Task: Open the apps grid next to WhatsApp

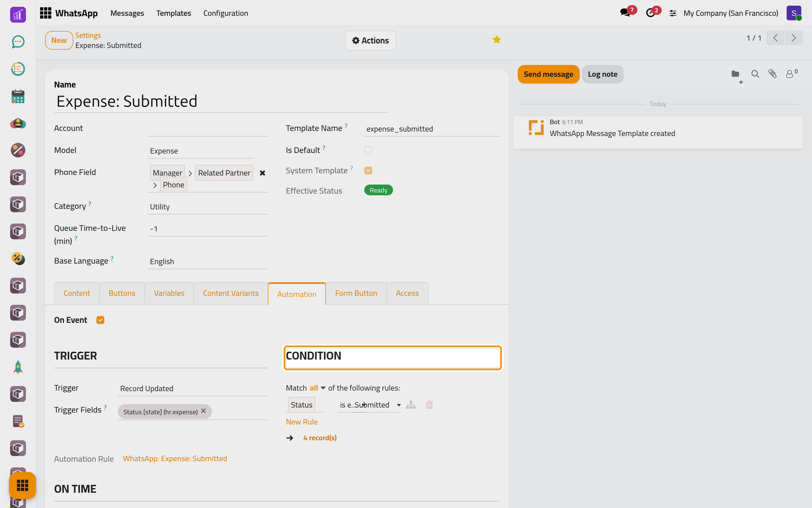Action: (45, 13)
